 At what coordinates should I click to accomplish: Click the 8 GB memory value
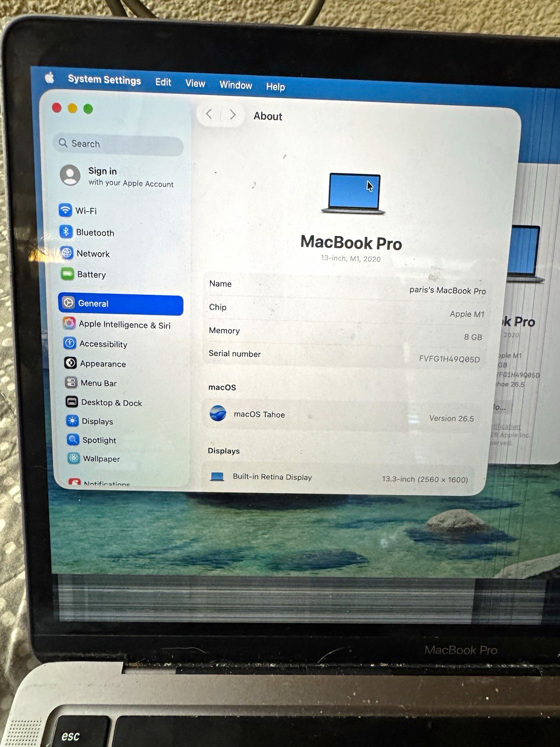[473, 337]
